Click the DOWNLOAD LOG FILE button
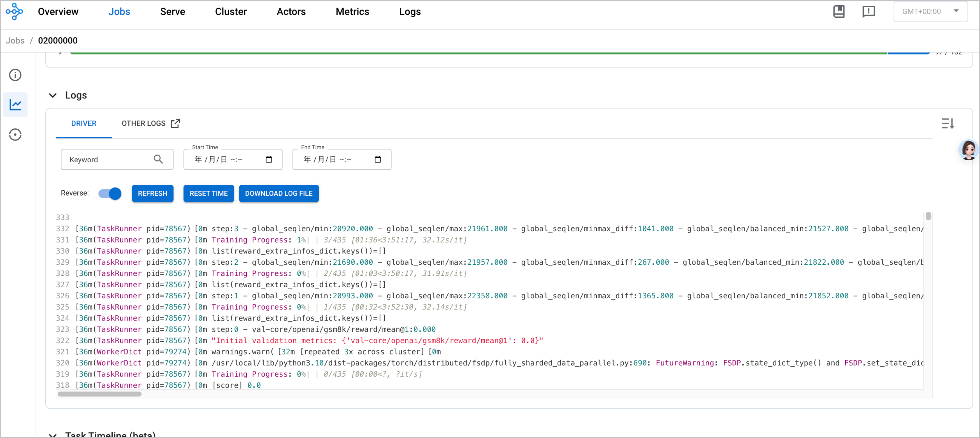This screenshot has height=438, width=980. 278,193
